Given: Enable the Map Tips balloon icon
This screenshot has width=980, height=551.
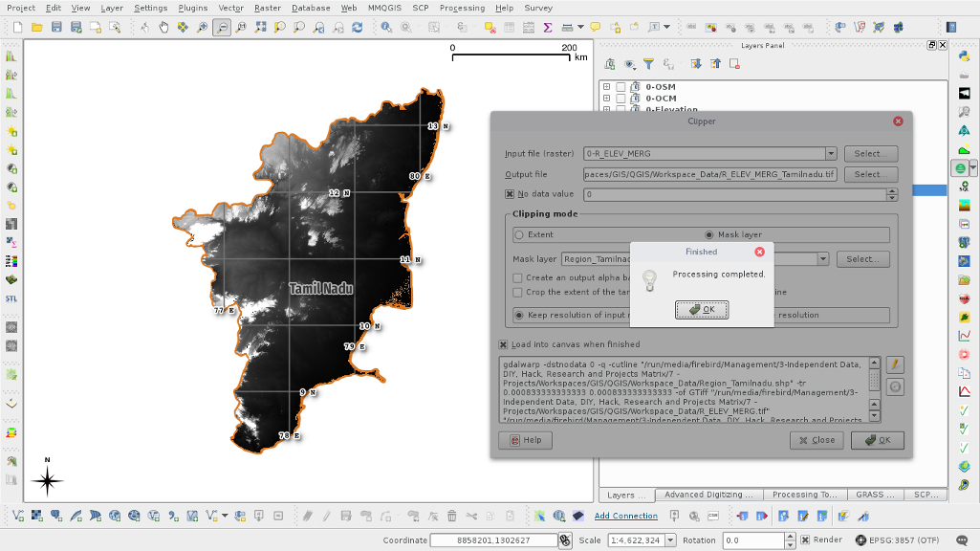Looking at the screenshot, I should click(595, 27).
